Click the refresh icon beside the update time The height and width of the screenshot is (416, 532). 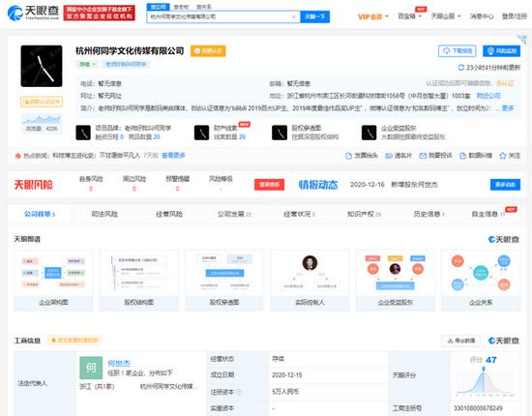(x=460, y=68)
